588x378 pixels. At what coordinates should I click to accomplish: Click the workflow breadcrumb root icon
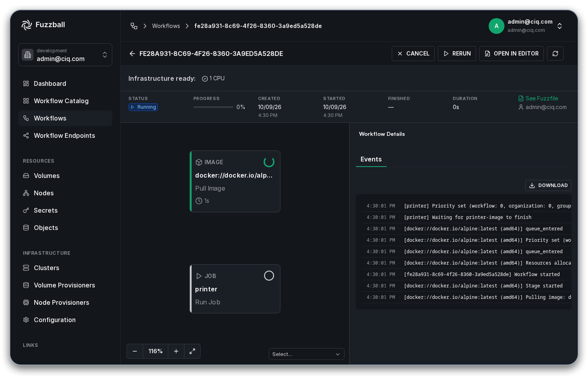pyautogui.click(x=134, y=26)
